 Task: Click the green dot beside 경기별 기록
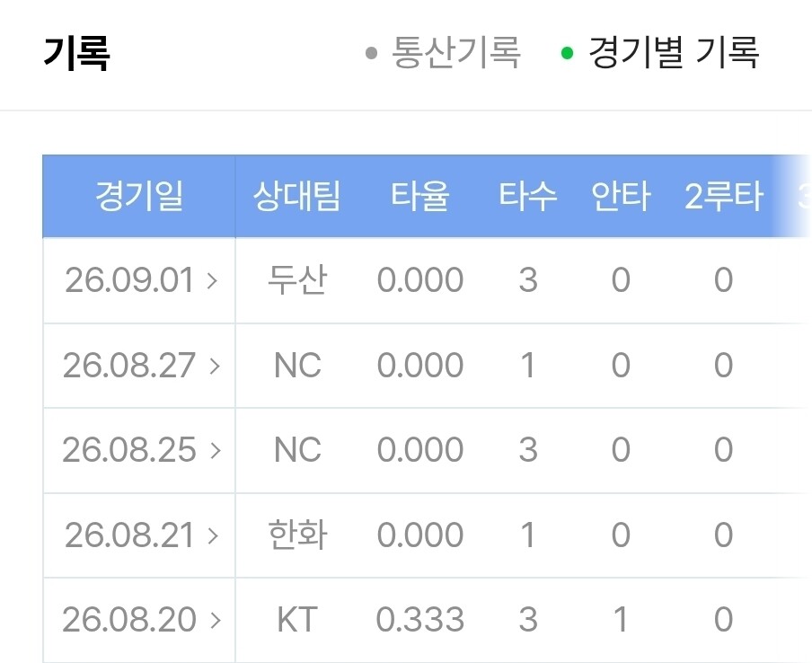coord(567,53)
